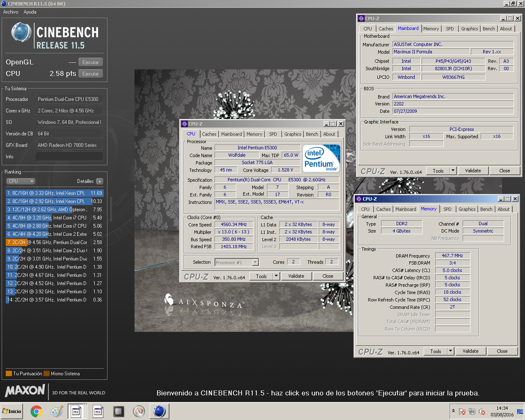Viewport: 525px width, 420px height.
Task: Select ranking row 3 AMD Opteron 12C/12H
Action: pyautogui.click(x=55, y=210)
